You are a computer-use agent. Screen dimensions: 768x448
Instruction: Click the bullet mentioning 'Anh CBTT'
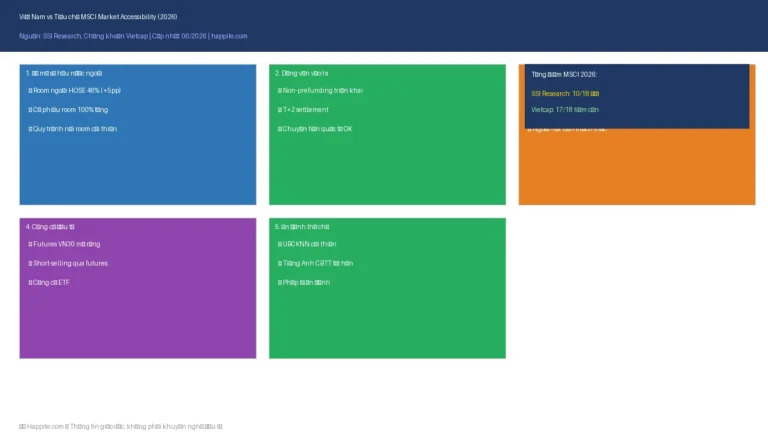pos(315,263)
